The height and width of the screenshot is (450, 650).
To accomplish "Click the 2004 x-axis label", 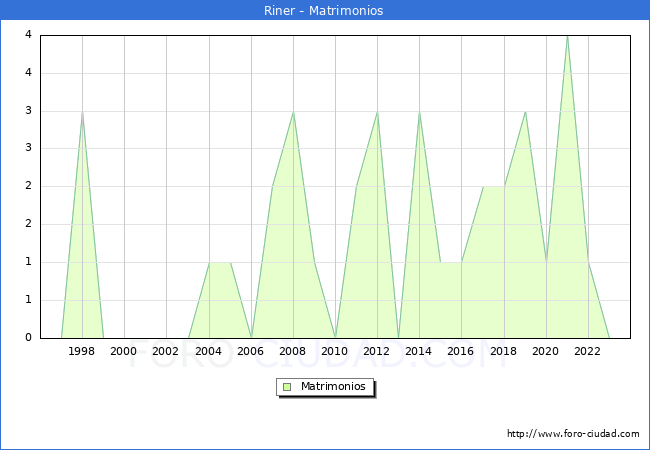I will point(209,351).
